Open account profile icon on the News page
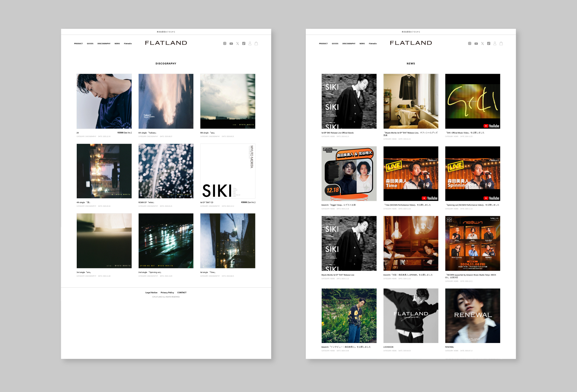 (x=495, y=44)
